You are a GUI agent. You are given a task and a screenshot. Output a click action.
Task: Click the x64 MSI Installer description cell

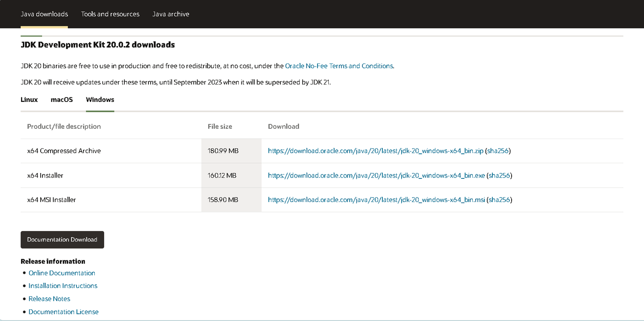pyautogui.click(x=51, y=200)
